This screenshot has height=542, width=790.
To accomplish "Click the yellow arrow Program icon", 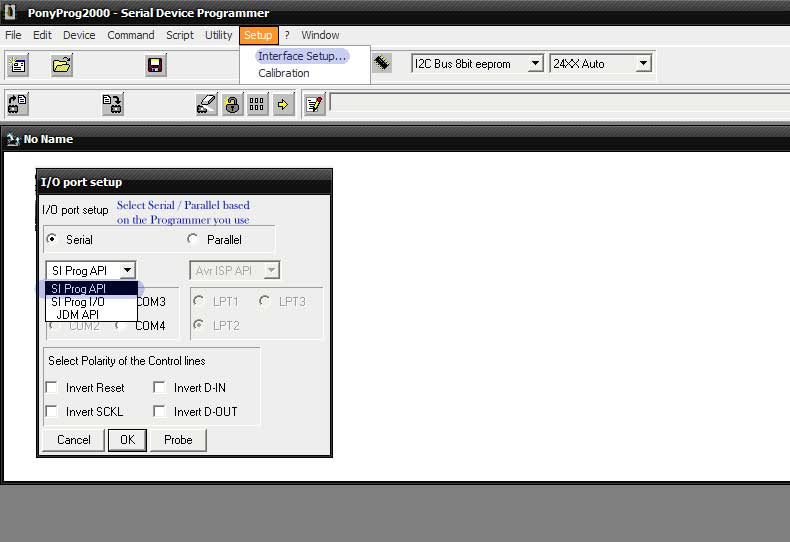I will tap(283, 104).
